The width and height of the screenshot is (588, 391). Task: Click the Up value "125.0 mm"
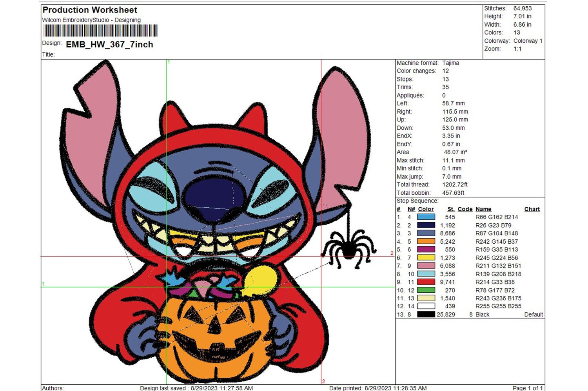click(x=455, y=119)
